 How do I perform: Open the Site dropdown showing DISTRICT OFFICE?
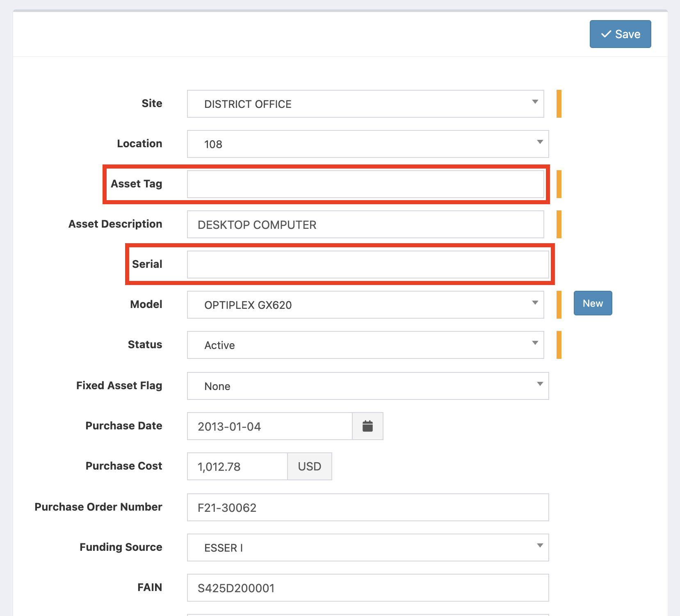pos(365,104)
